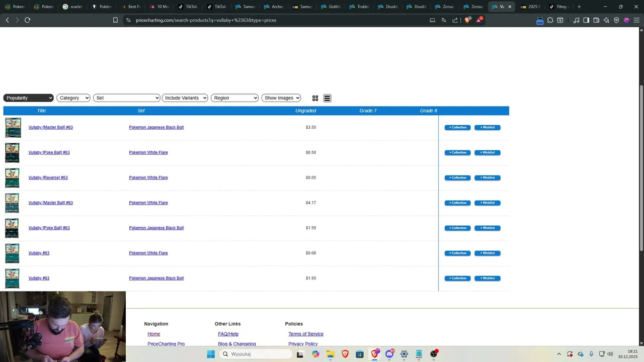Show hidden system tray icons
The width and height of the screenshot is (644, 362).
pos(558,354)
